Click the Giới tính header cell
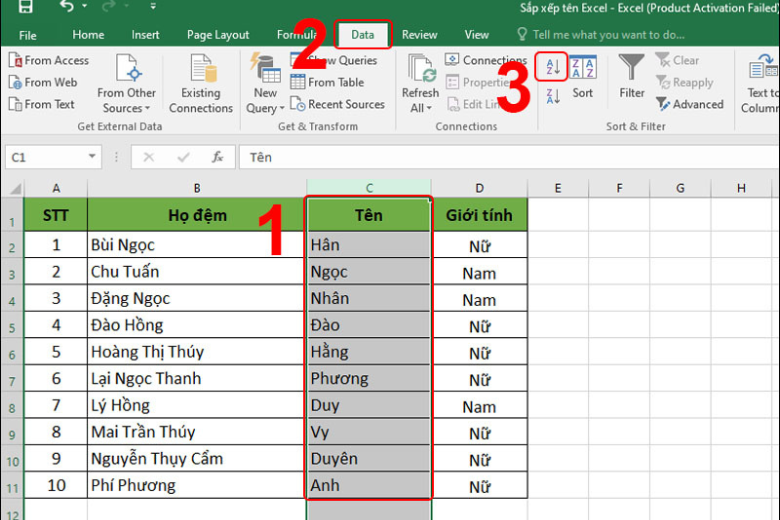The image size is (780, 520). pyautogui.click(x=479, y=215)
